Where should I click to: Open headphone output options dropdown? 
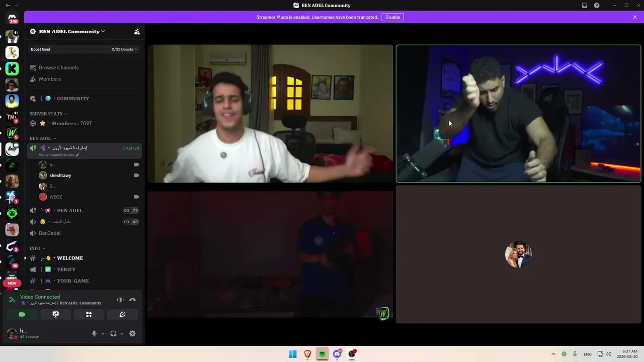(x=122, y=333)
